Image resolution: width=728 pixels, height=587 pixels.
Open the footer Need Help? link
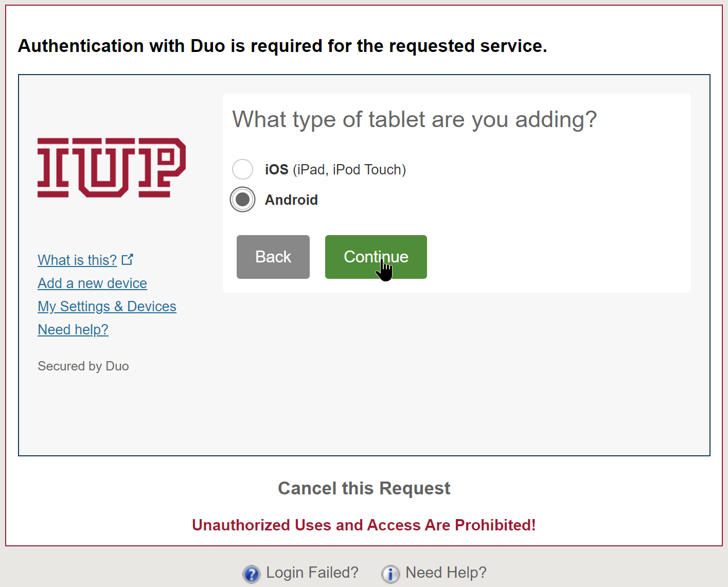click(x=446, y=573)
